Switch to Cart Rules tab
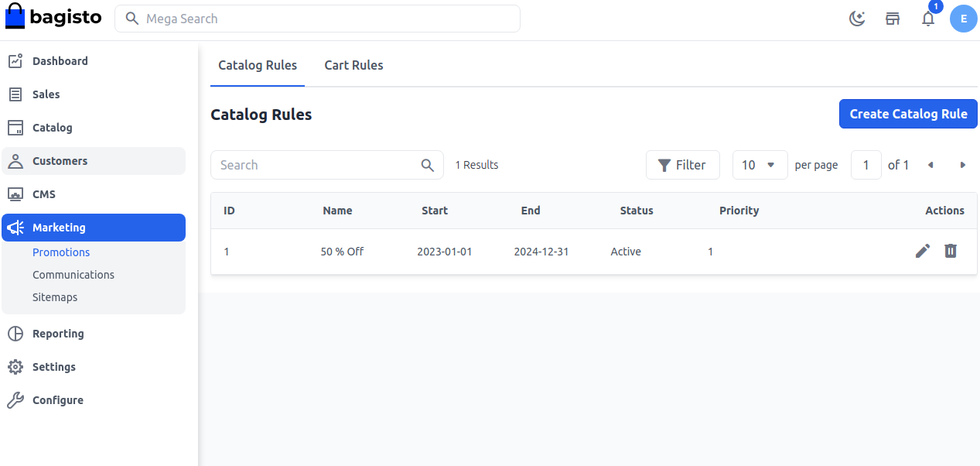The image size is (980, 466). pyautogui.click(x=353, y=65)
